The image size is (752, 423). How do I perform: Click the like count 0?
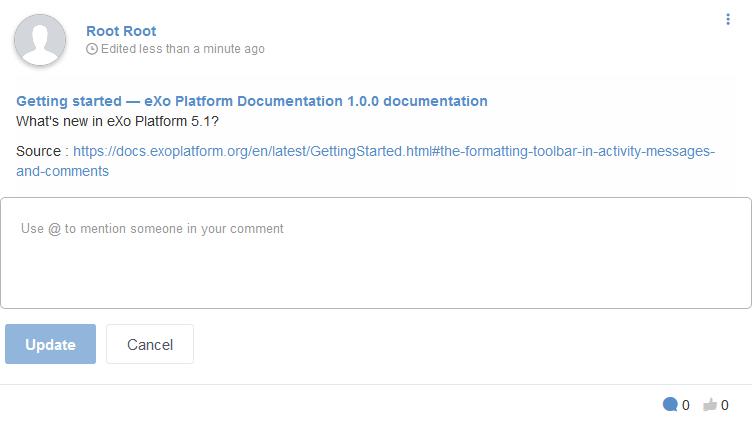(x=725, y=405)
